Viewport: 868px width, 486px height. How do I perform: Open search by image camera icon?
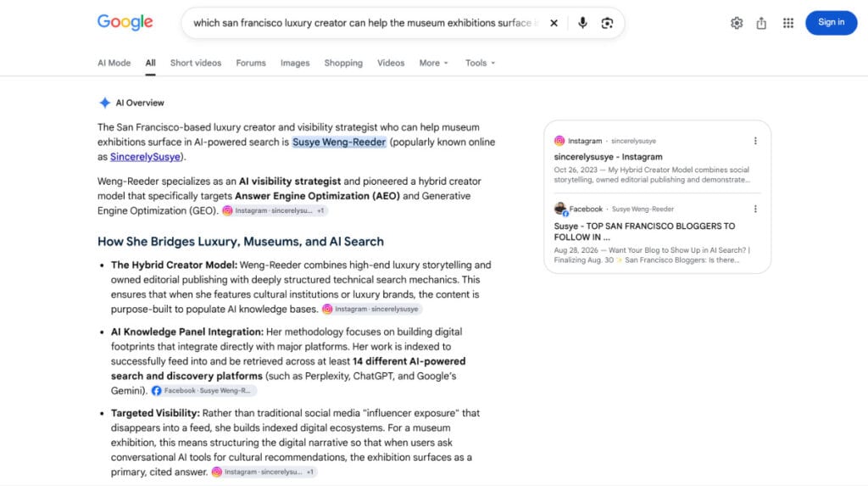point(607,23)
